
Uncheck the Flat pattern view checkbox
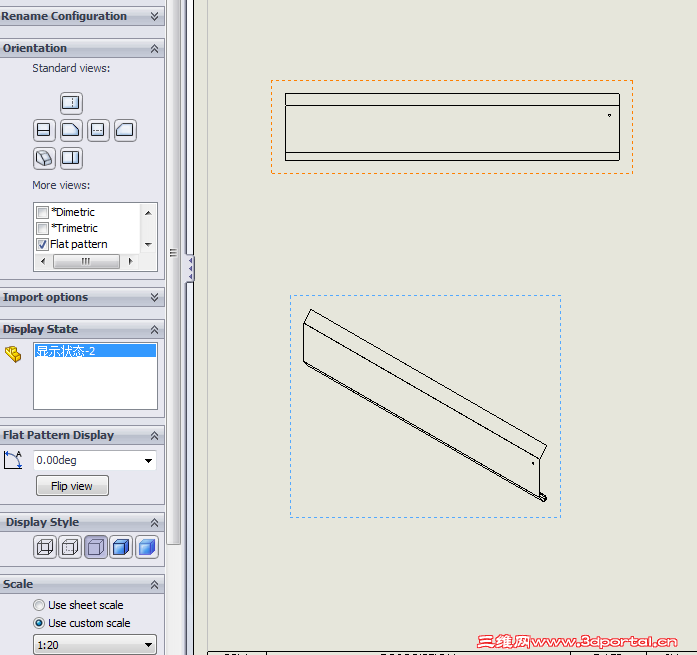(43, 244)
